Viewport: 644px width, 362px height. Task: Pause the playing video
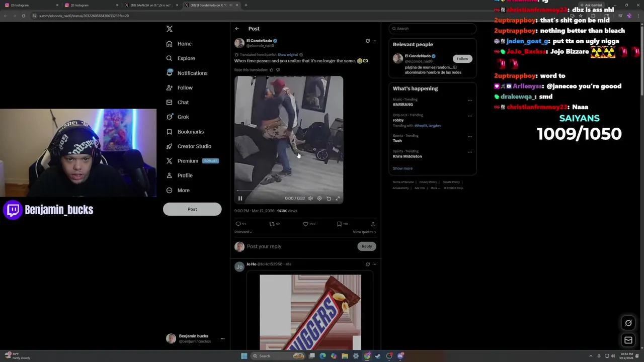(240, 199)
